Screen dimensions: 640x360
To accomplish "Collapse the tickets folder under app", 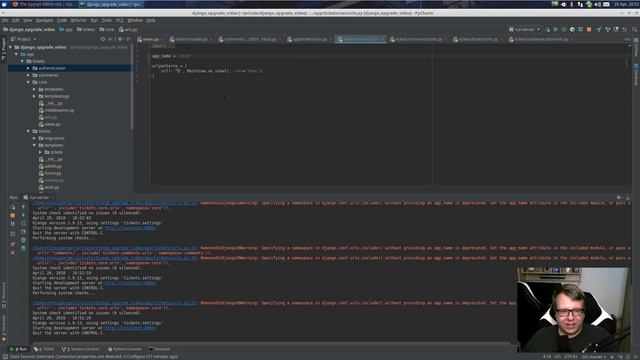I will click(x=22, y=61).
